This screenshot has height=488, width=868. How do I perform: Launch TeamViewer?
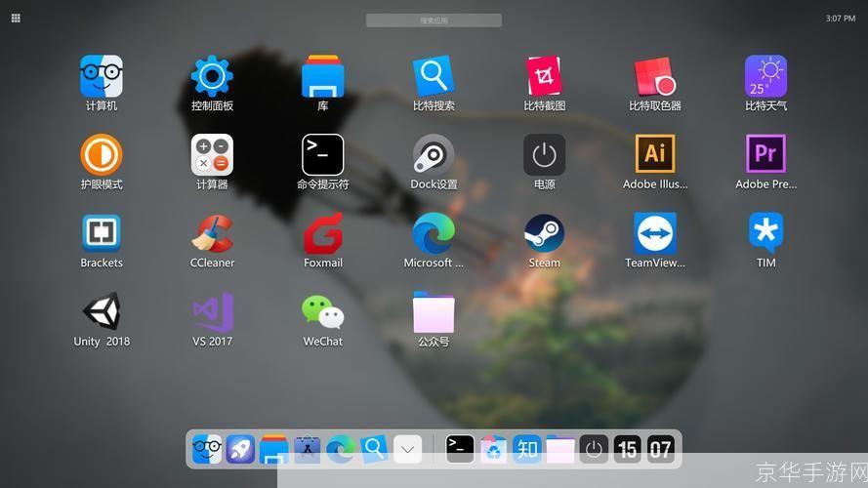point(655,233)
